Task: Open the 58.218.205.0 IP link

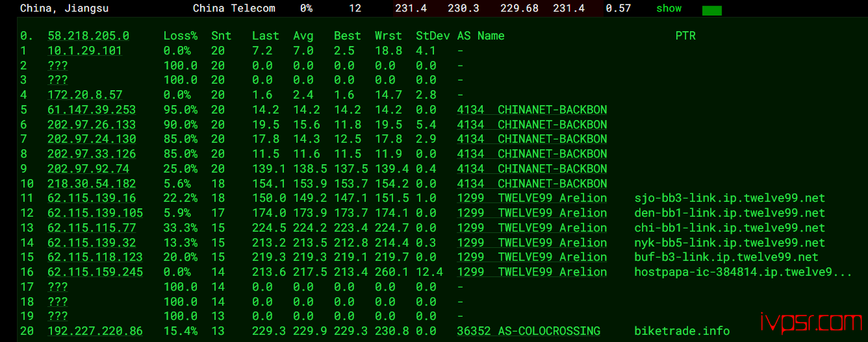Action: (88, 36)
